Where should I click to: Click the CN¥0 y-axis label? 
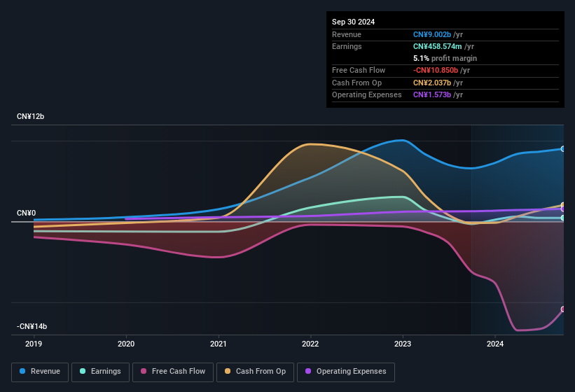27,213
